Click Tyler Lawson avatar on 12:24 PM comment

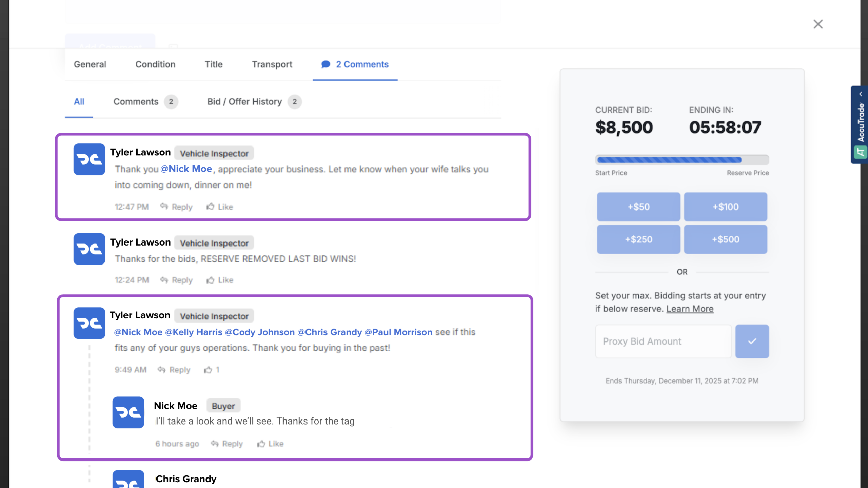point(89,249)
